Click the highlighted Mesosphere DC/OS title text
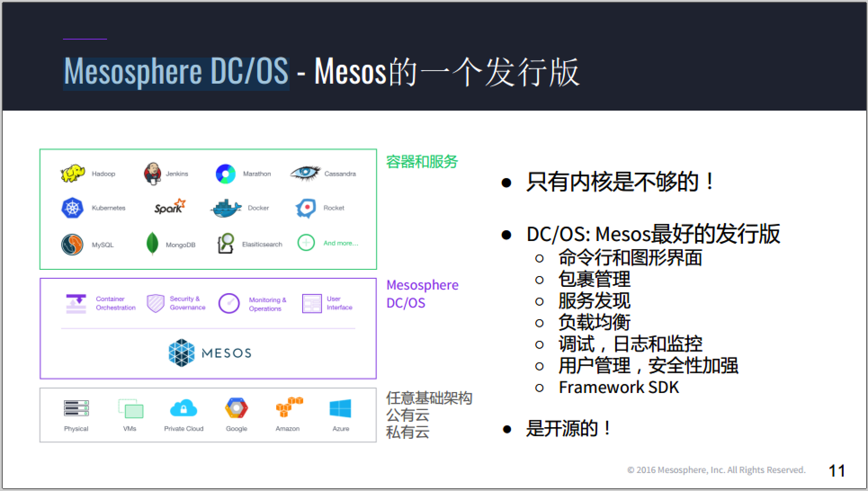The height and width of the screenshot is (491, 868). coord(176,72)
